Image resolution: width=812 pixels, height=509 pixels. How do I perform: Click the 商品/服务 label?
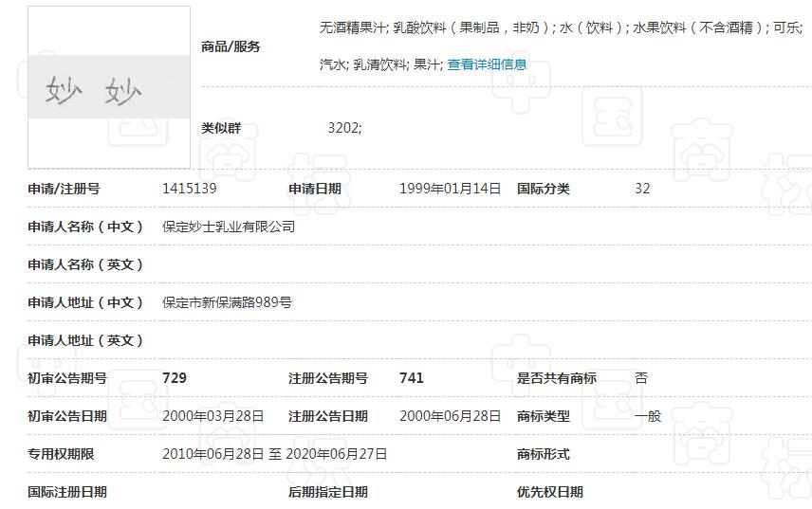coord(231,46)
